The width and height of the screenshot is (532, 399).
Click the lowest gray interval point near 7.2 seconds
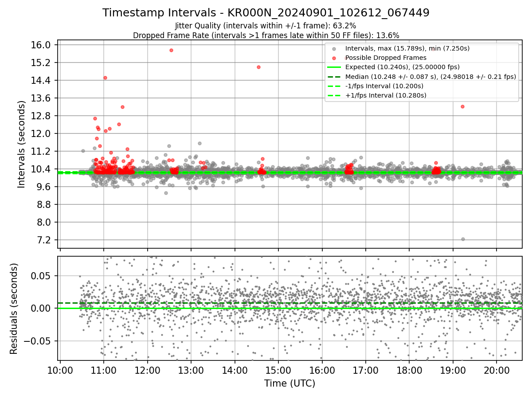pos(463,239)
